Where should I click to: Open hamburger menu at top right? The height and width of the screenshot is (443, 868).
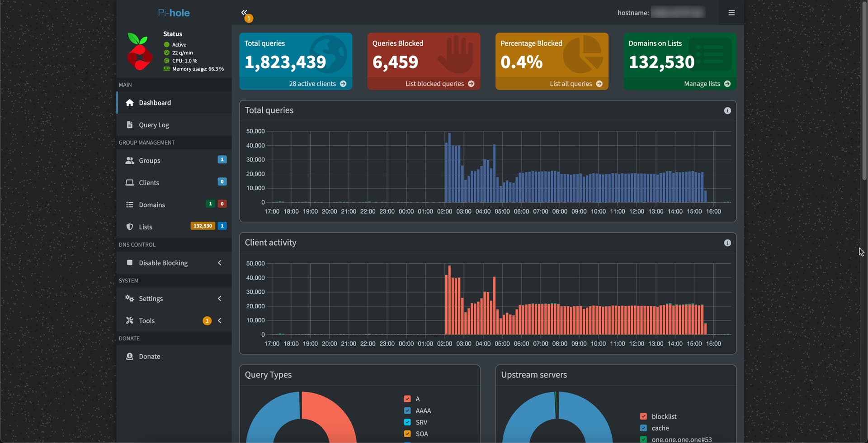[731, 13]
